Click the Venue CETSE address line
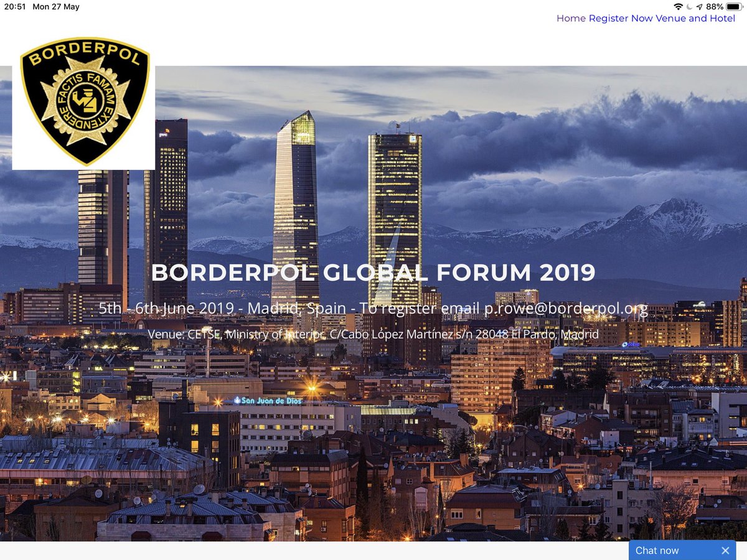This screenshot has height=560, width=747. [373, 334]
